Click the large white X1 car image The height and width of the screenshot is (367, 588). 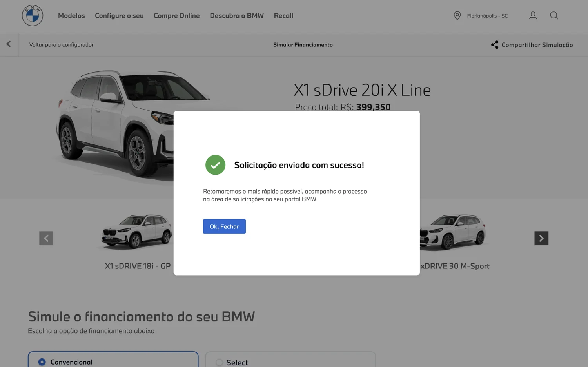click(x=116, y=125)
